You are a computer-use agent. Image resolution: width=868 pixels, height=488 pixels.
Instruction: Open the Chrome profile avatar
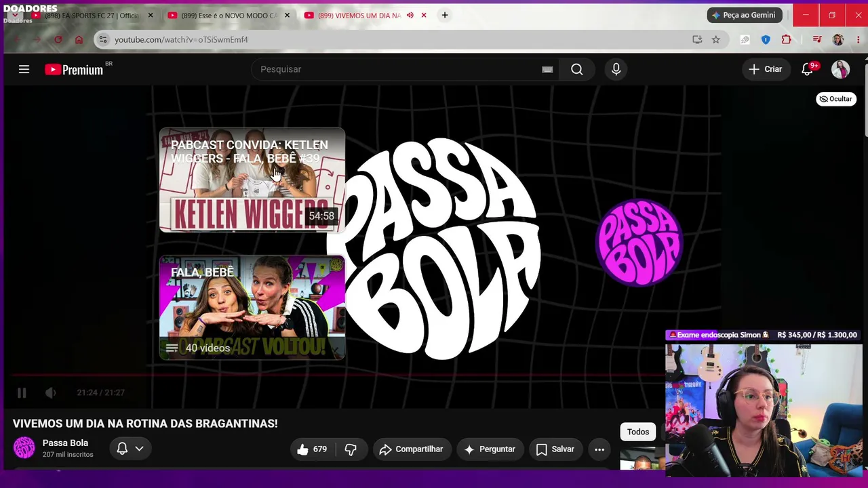[x=838, y=40]
